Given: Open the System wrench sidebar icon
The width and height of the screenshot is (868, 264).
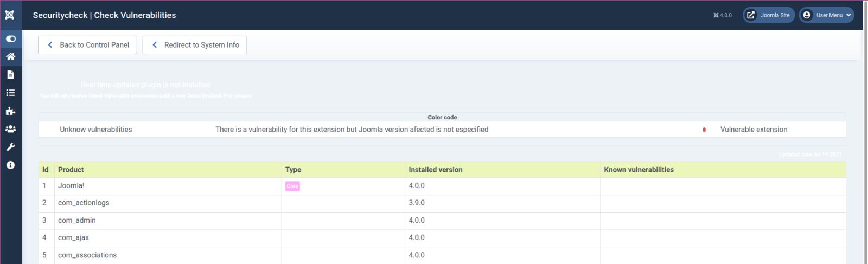Looking at the screenshot, I should [10, 147].
